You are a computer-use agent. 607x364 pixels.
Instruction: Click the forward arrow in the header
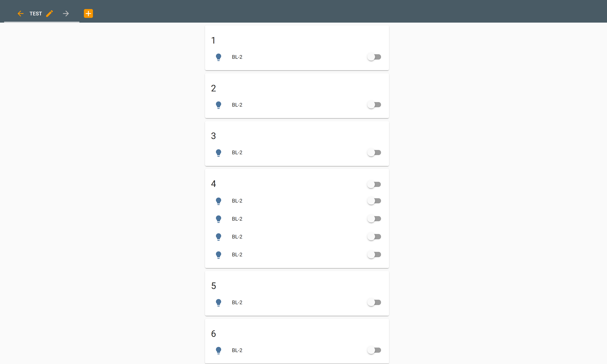pos(66,14)
